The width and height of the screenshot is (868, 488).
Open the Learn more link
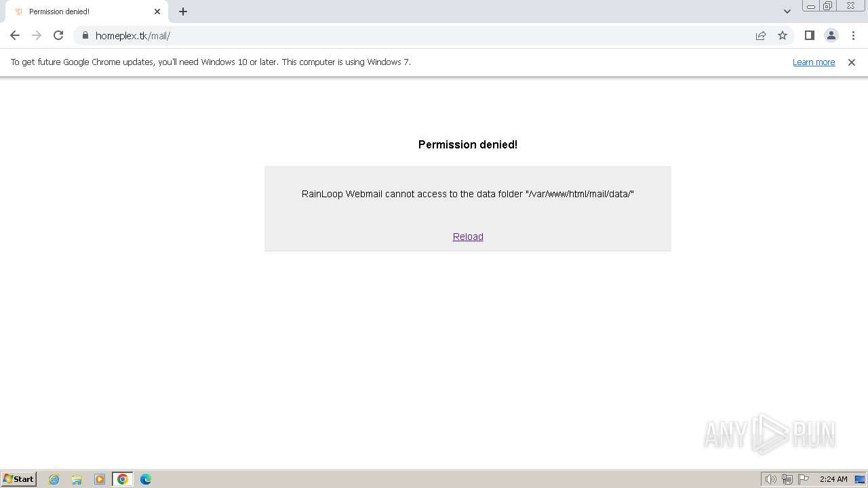[814, 62]
